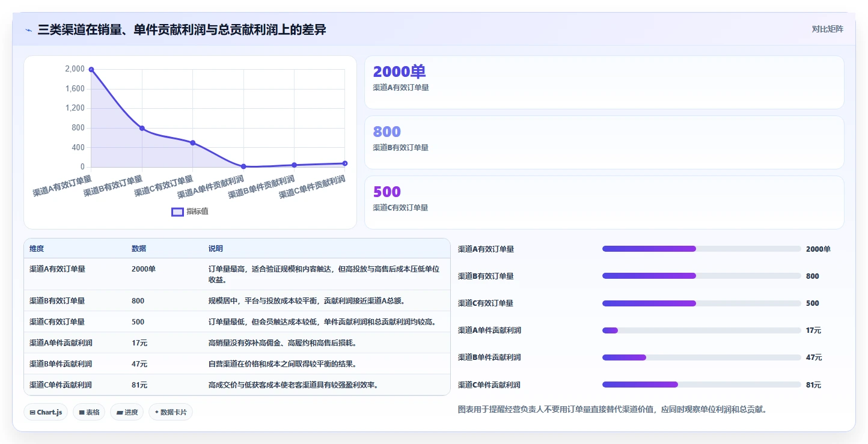Open the 800 data card

click(604, 142)
